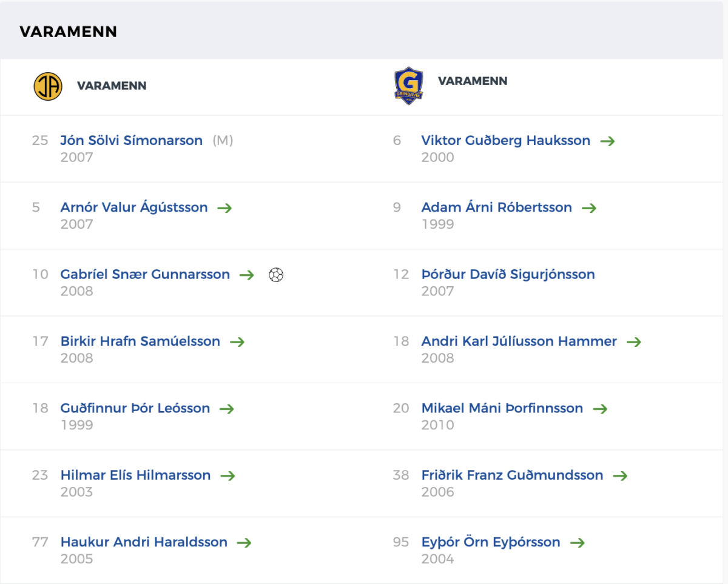
Task: Click substitution arrow beside Viktor Guðberg Hauksson
Action: [x=607, y=141]
